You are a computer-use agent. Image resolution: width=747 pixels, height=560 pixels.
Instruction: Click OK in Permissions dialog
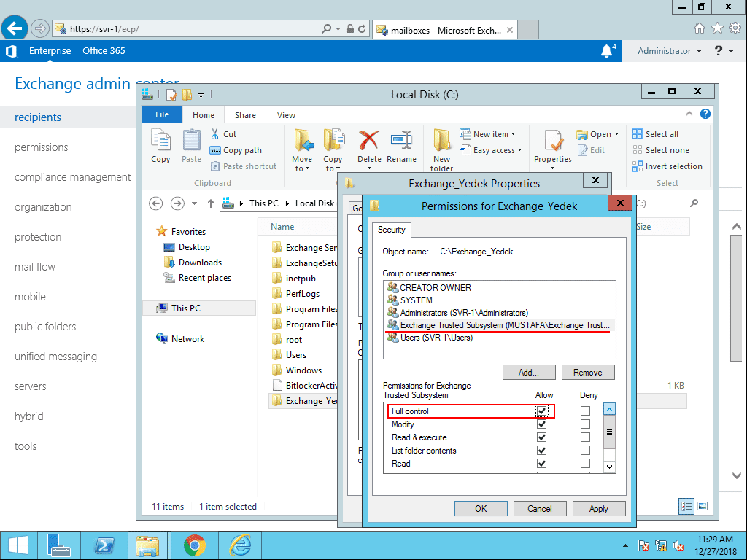pos(481,508)
